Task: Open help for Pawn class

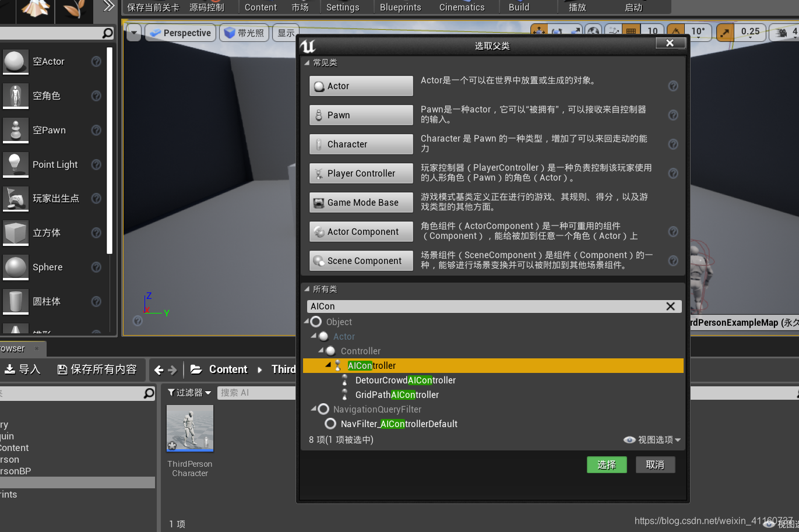Action: 673,115
